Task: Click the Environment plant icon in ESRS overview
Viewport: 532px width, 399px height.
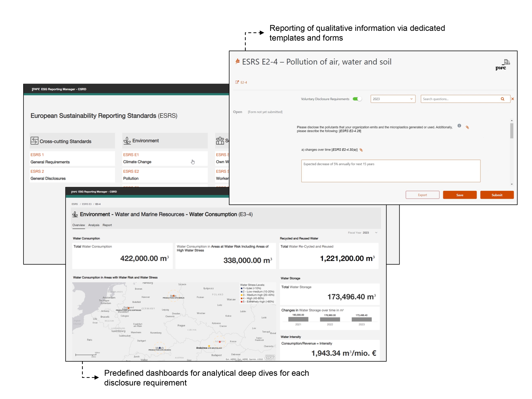Action: tap(127, 141)
